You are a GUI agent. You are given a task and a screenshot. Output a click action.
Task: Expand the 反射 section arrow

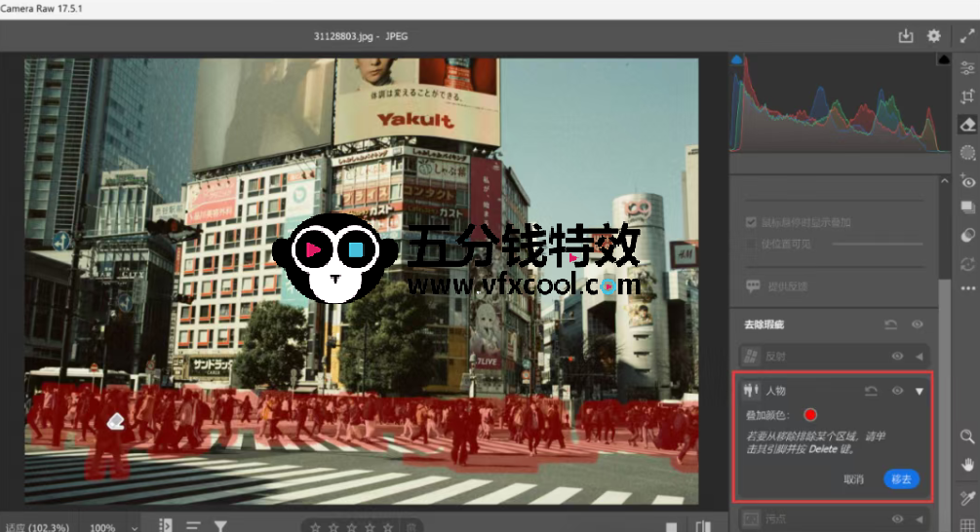coord(919,357)
